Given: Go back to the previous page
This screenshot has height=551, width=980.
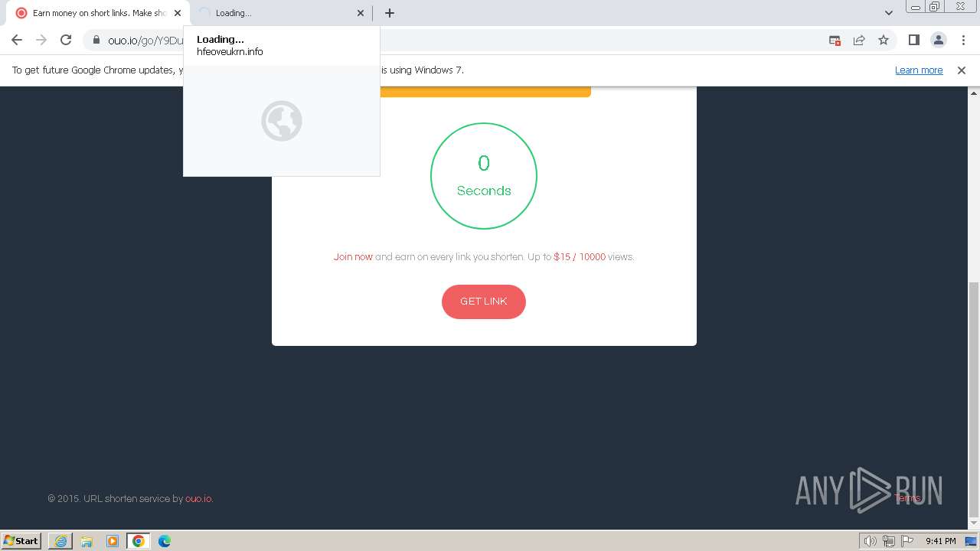Looking at the screenshot, I should (x=17, y=40).
